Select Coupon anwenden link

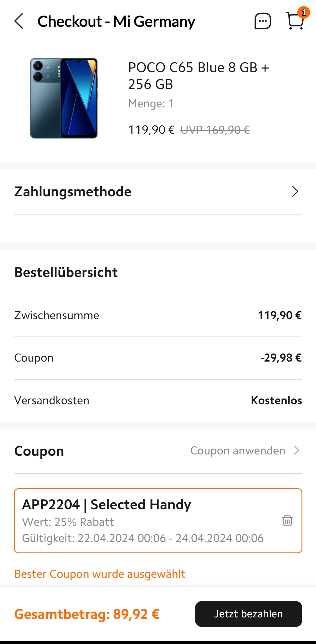238,451
